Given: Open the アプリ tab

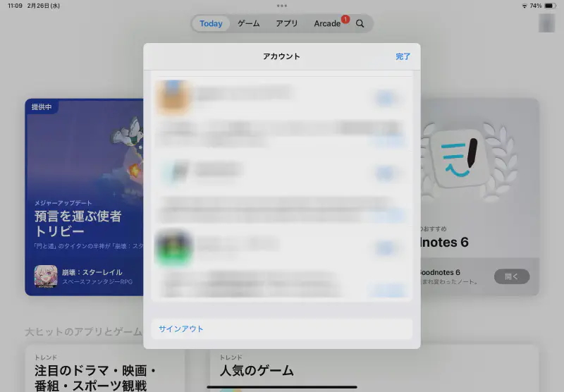Looking at the screenshot, I should coord(286,24).
